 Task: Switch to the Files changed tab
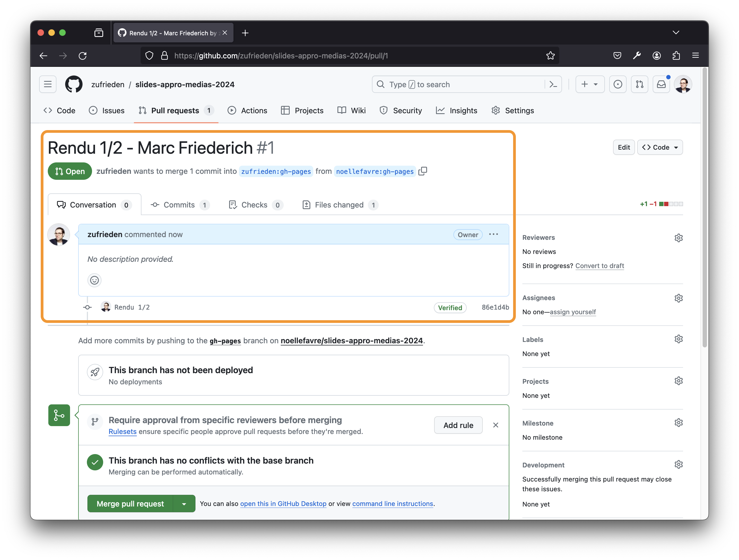[339, 205]
